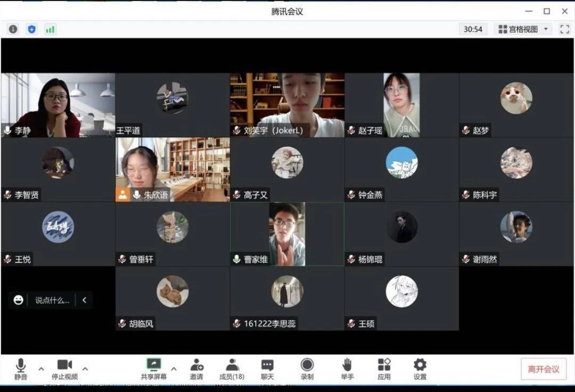575x392 pixels.
Task: Start recording with 录制 button
Action: point(307,369)
